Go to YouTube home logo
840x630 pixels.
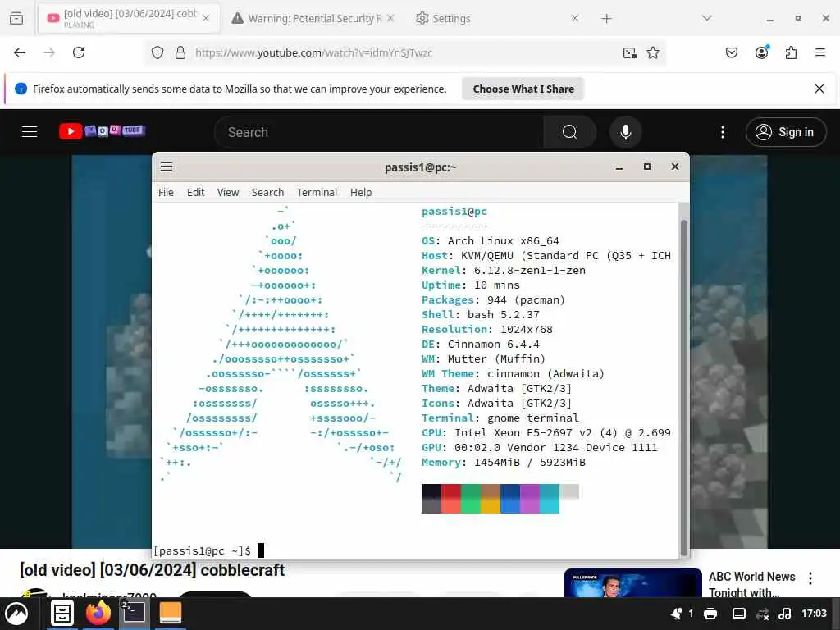(102, 131)
